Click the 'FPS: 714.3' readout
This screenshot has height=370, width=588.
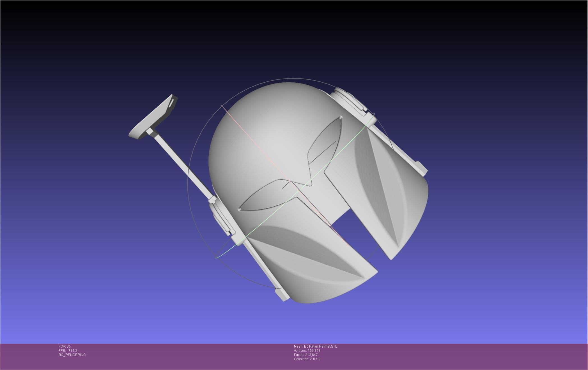pos(68,351)
